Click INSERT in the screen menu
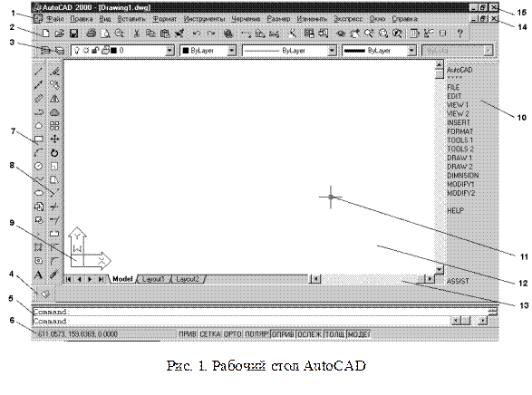Viewport: 532px width, 395px height. [x=459, y=122]
